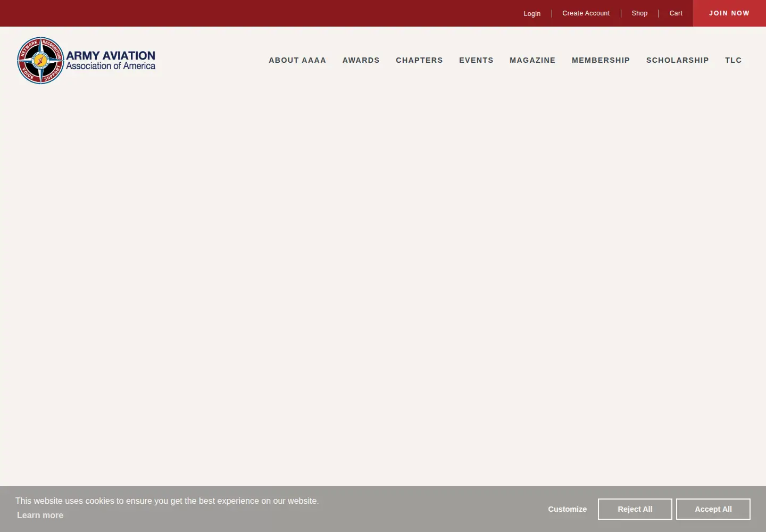Click the TLC navigation item
Image resolution: width=766 pixels, height=532 pixels.
[x=734, y=60]
